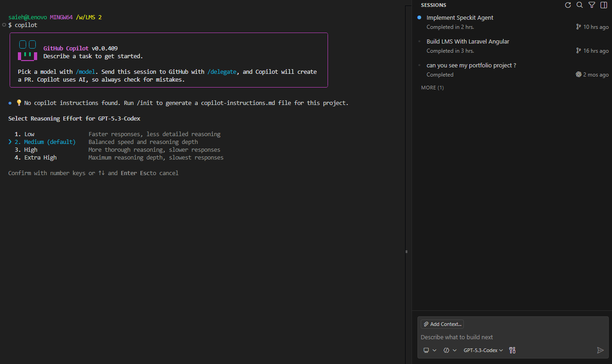Send the message with the paper plane
The width and height of the screenshot is (612, 364).
click(600, 350)
